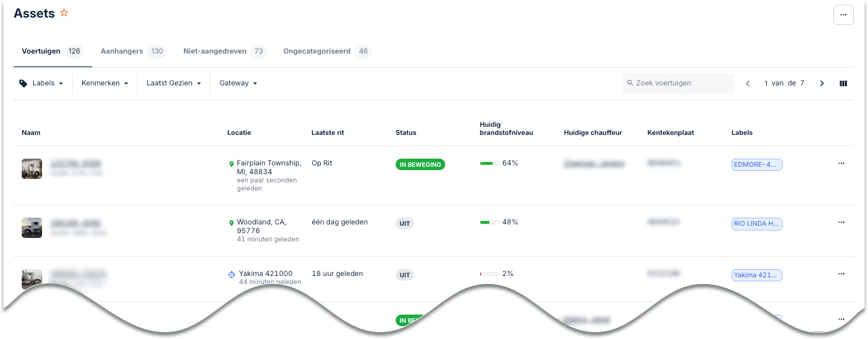Go to next page of vehicles
Screen dimensions: 868x339
(822, 83)
